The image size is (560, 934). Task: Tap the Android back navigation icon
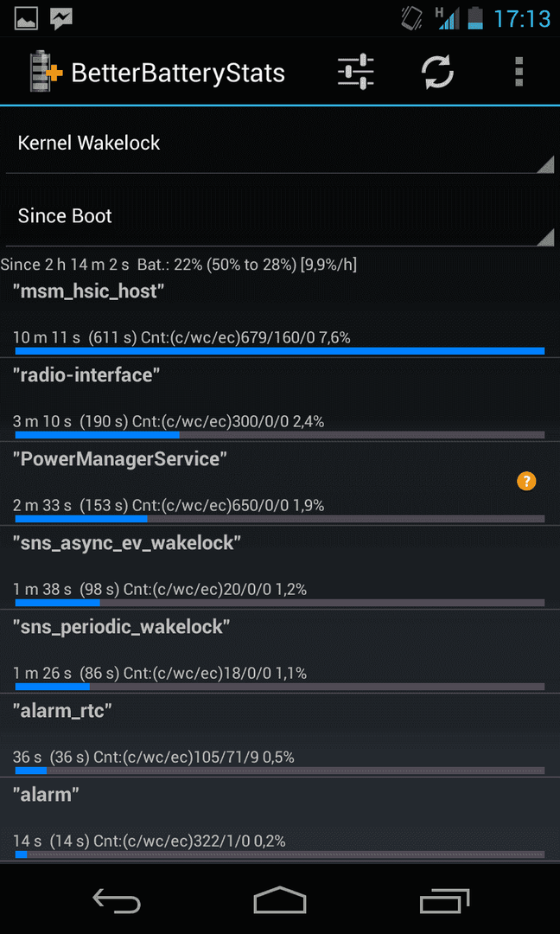[x=117, y=900]
